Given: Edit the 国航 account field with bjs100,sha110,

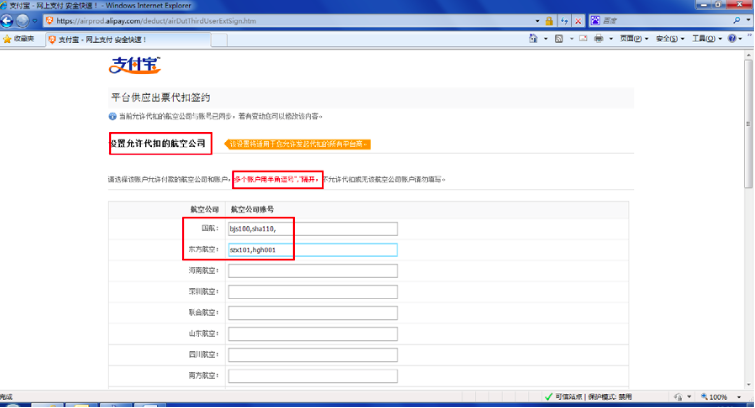Looking at the screenshot, I should click(312, 229).
